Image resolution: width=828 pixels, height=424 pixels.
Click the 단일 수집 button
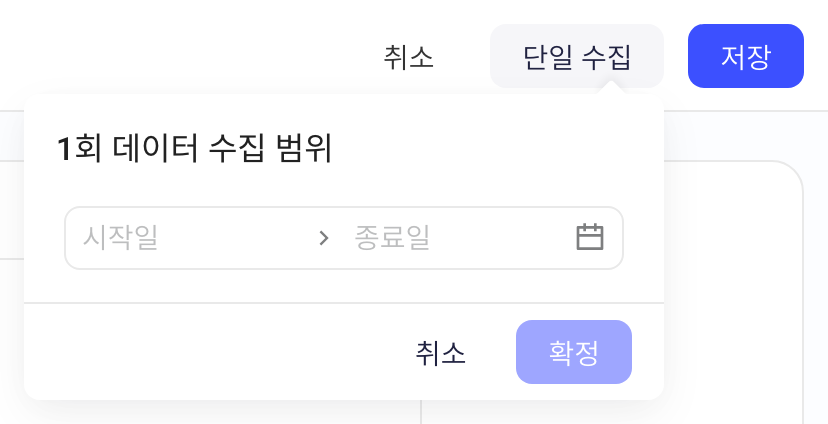point(577,56)
